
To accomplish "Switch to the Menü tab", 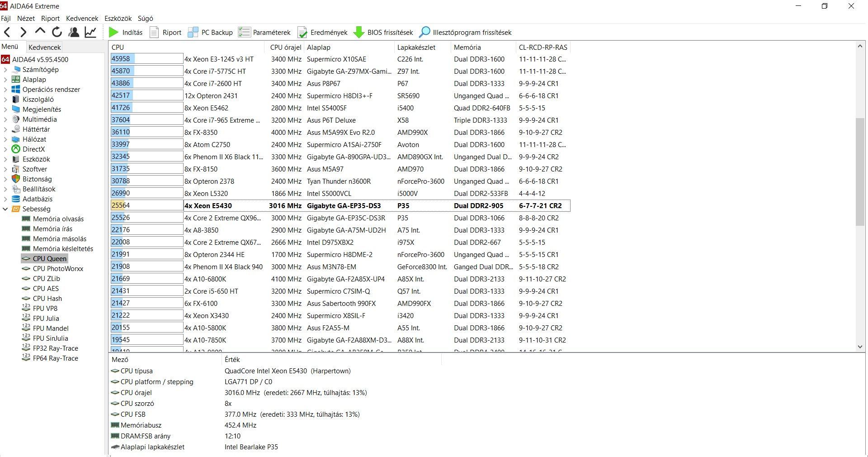I will click(x=10, y=47).
